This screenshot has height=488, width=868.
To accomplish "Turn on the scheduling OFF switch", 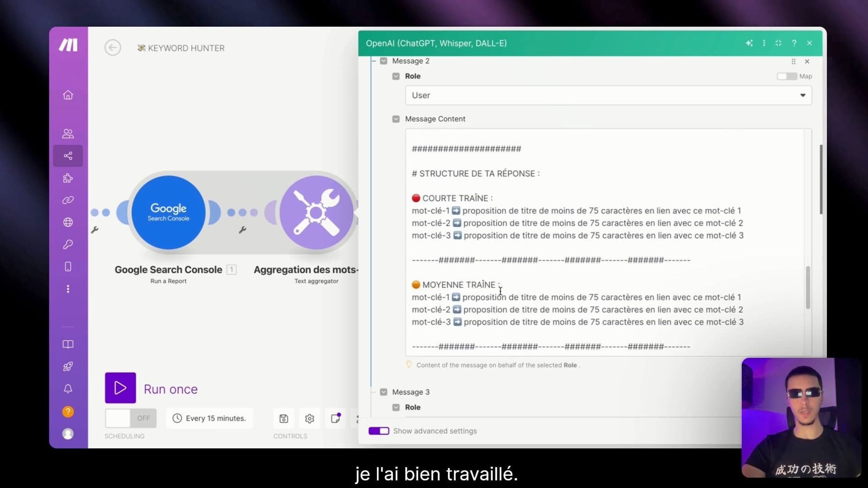I will point(131,418).
